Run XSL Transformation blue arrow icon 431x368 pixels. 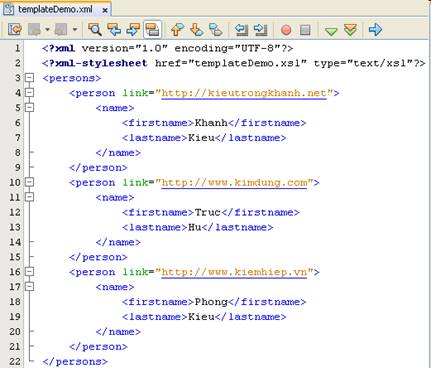tap(375, 30)
